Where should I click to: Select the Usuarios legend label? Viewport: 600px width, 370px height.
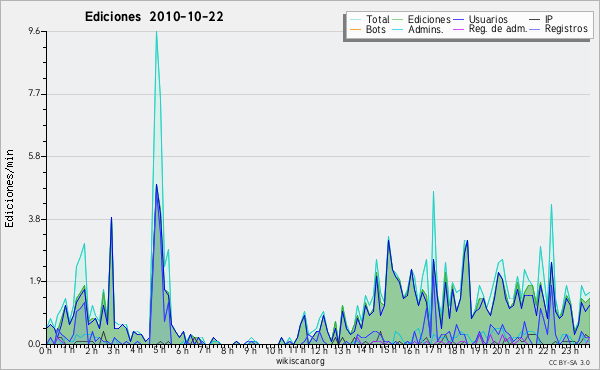(x=488, y=19)
